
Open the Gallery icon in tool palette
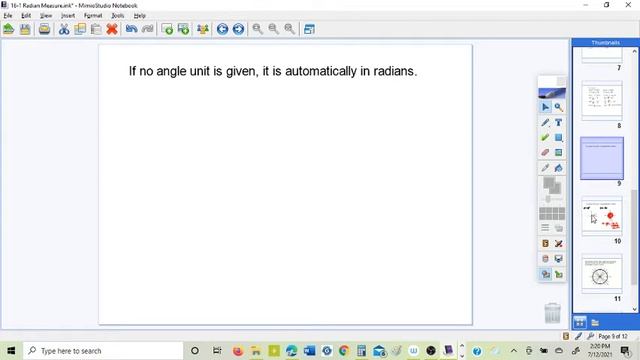(545, 244)
